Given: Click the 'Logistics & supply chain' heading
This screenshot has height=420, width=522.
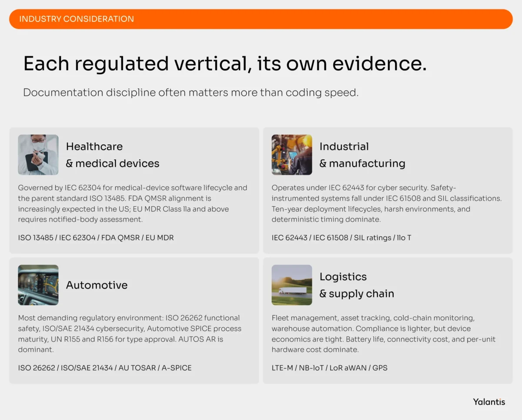Looking at the screenshot, I should click(357, 285).
